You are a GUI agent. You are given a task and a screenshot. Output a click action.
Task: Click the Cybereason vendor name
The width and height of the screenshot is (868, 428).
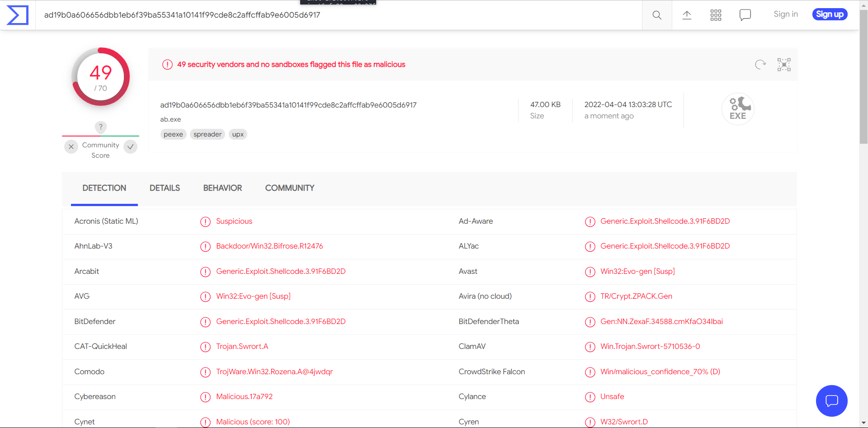pos(95,397)
